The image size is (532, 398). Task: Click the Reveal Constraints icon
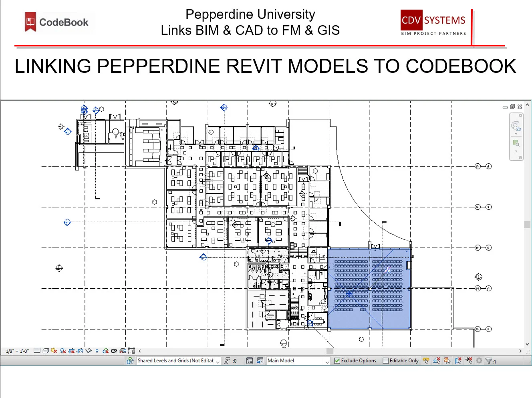pyautogui.click(x=132, y=351)
